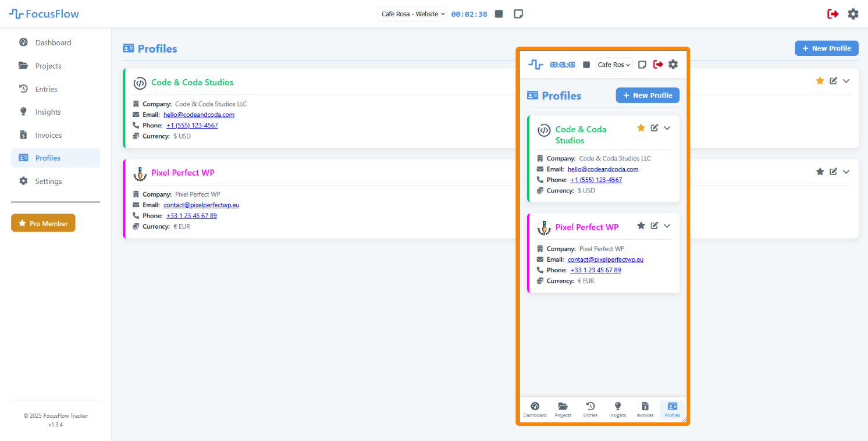Open Cafe Ros dropdown in mobile preview
This screenshot has height=441, width=868.
(614, 65)
